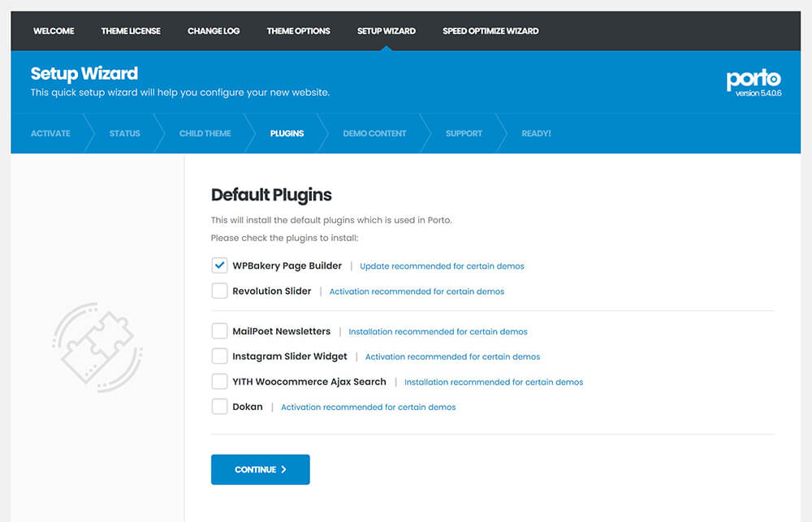
Task: Check the Dokan plugin
Action: pyautogui.click(x=219, y=406)
